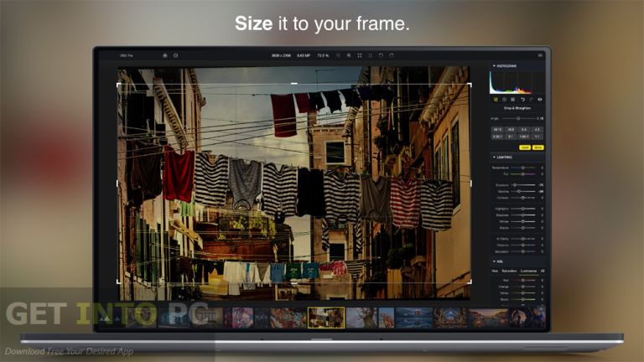
Task: Click the zoom in magnifier icon
Action: [x=349, y=55]
